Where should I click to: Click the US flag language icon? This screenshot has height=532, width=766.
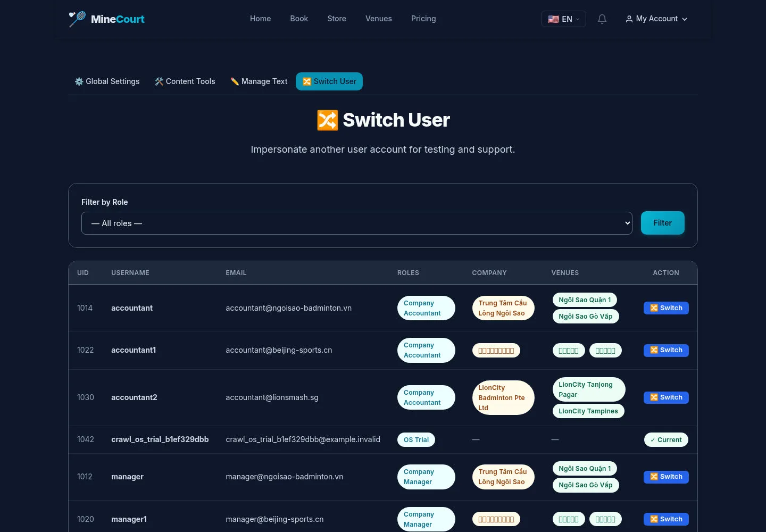[553, 19]
